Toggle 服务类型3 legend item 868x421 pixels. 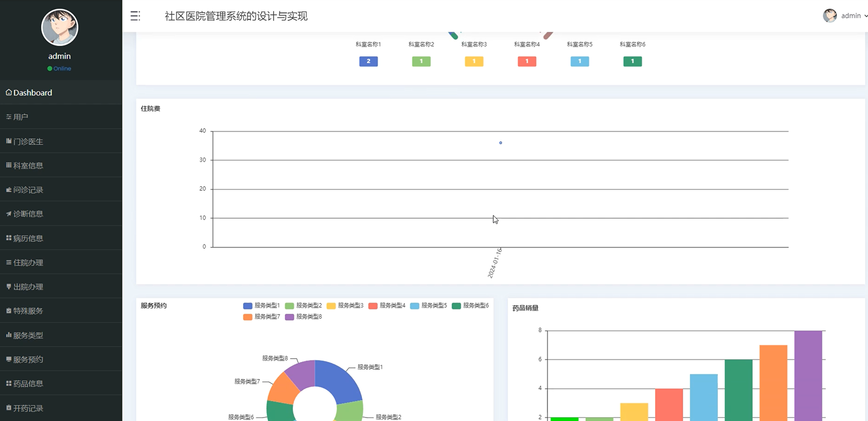click(x=345, y=306)
